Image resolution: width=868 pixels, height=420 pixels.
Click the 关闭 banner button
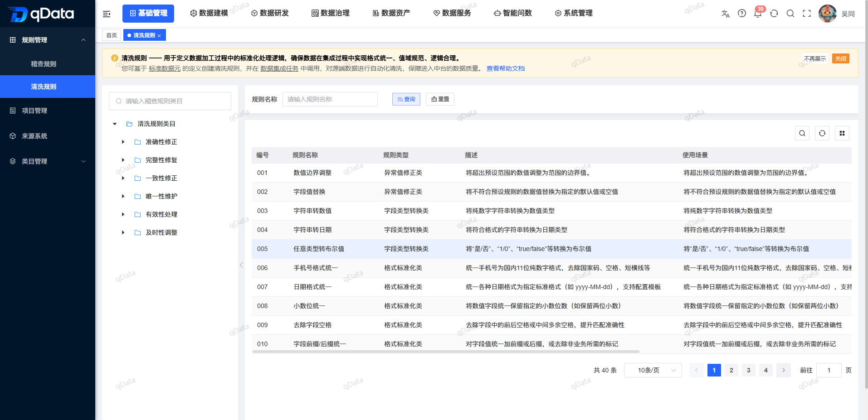tap(841, 58)
